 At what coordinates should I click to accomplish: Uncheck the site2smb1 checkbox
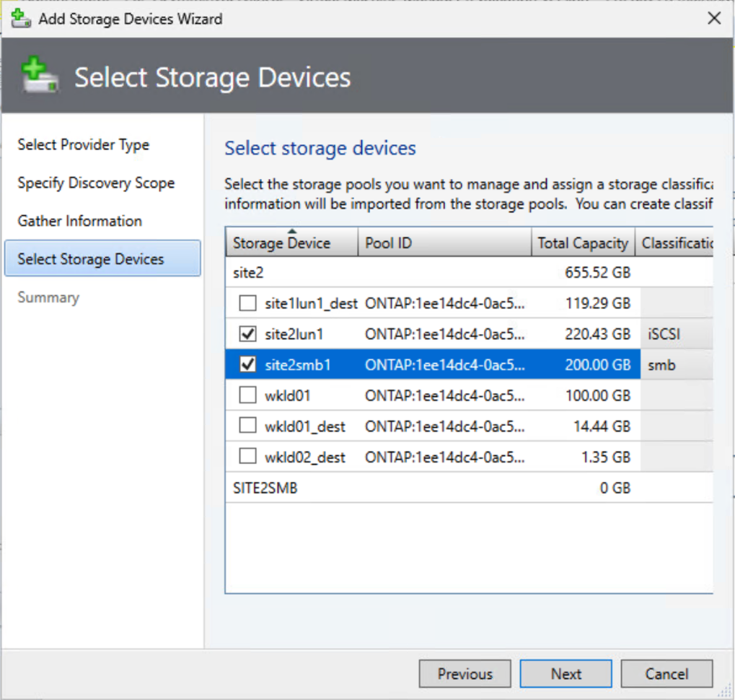coord(247,365)
